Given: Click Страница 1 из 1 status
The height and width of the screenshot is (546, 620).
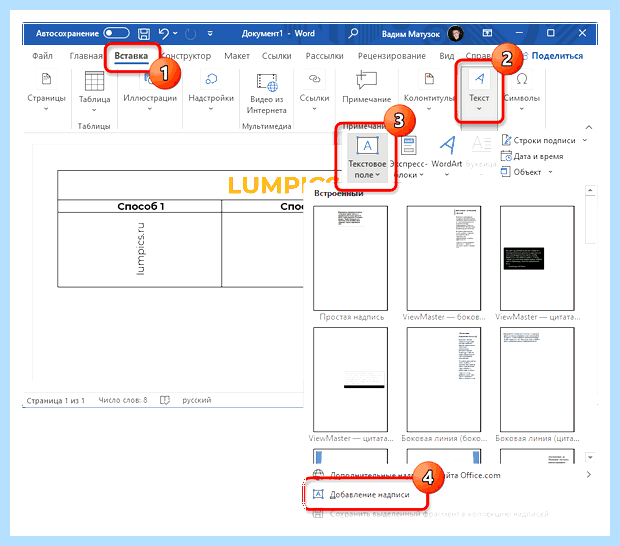Looking at the screenshot, I should tap(56, 401).
